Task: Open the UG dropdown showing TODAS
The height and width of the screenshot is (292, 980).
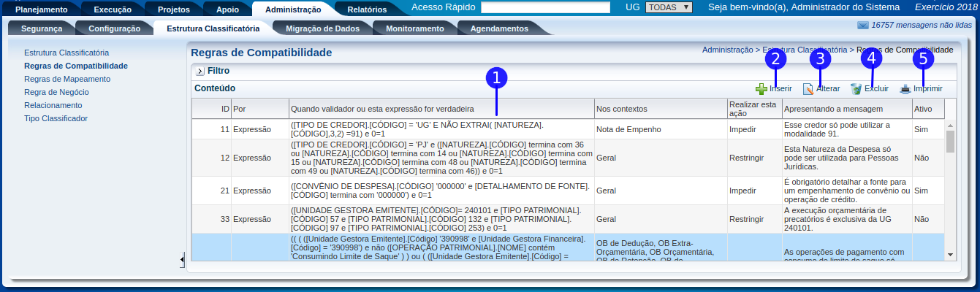Action: (669, 7)
